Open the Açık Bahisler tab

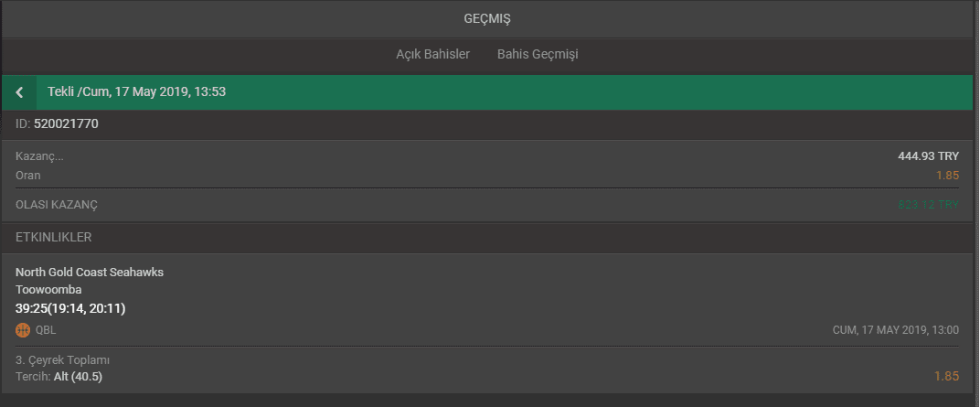[x=432, y=54]
